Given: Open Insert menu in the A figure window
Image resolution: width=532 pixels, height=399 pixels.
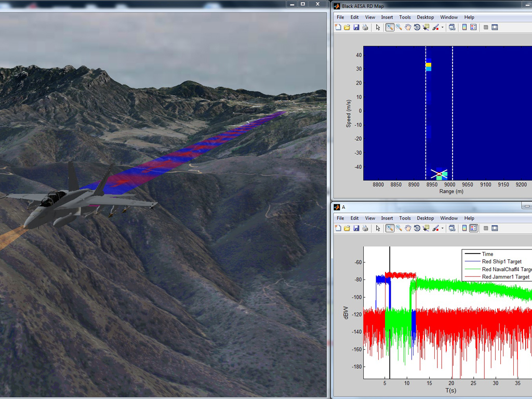Looking at the screenshot, I should 387,218.
